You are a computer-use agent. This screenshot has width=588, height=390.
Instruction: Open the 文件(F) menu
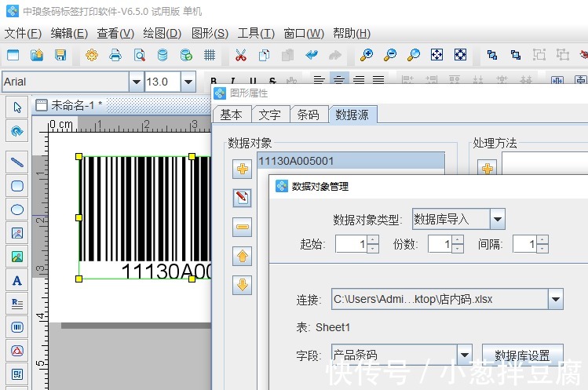click(23, 34)
